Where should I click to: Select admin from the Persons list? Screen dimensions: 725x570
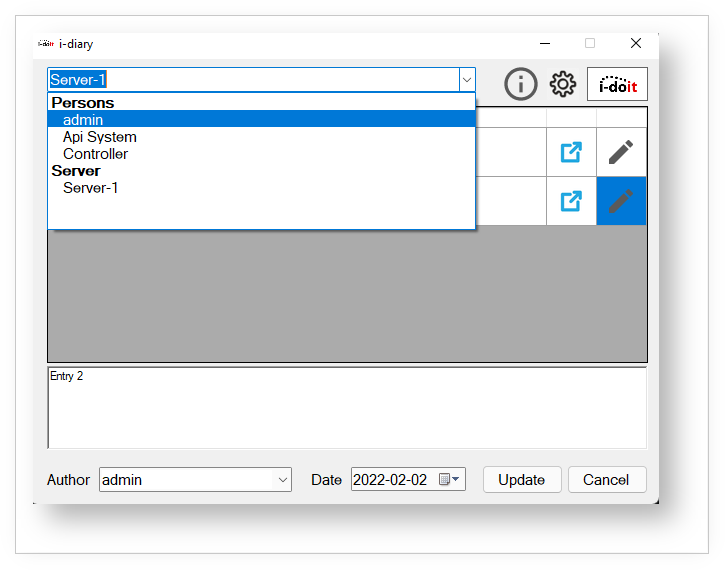click(83, 120)
